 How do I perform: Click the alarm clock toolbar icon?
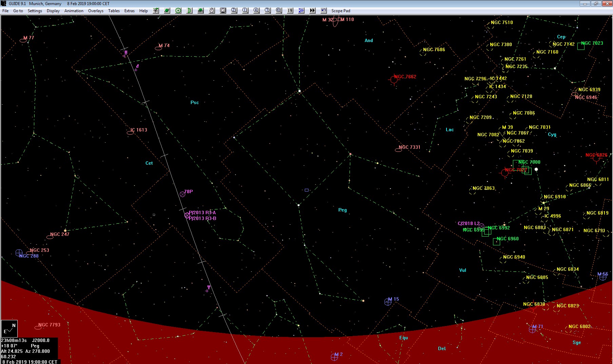pyautogui.click(x=212, y=11)
